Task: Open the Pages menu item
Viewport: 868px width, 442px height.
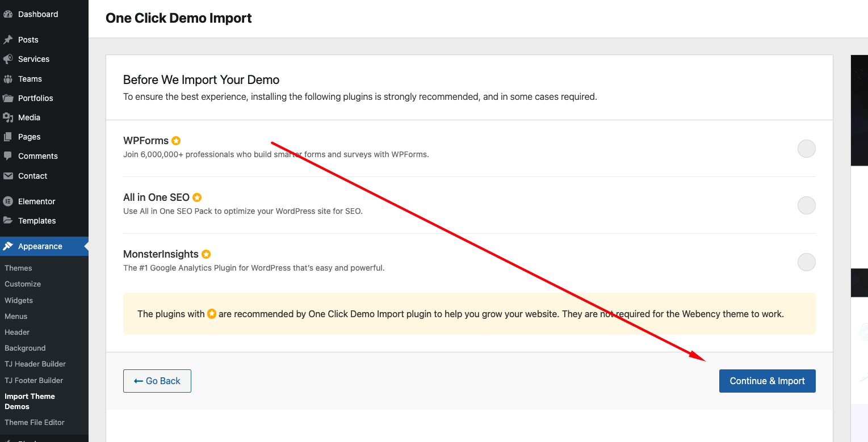Action: pos(44,137)
